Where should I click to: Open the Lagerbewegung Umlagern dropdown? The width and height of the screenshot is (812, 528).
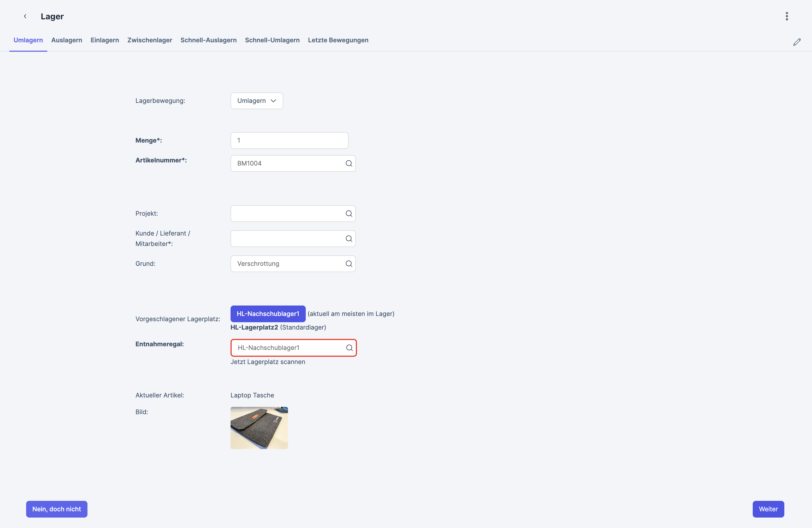[257, 101]
